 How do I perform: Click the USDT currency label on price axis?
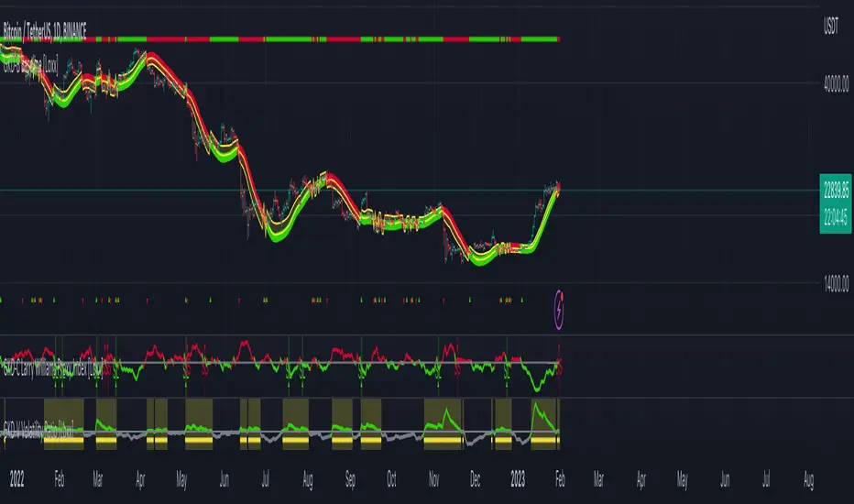831,26
